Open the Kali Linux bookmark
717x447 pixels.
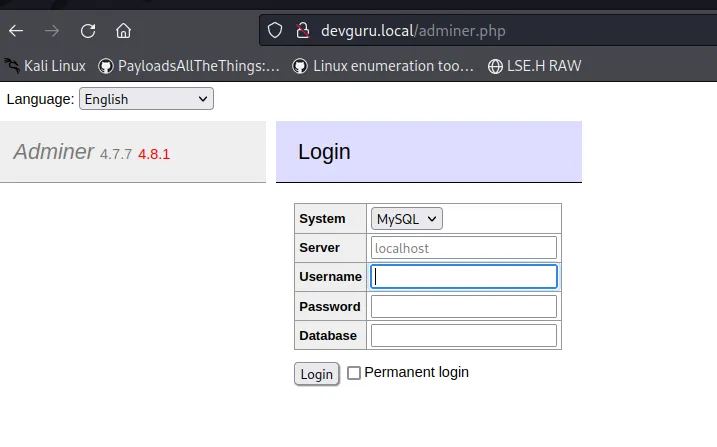45,66
